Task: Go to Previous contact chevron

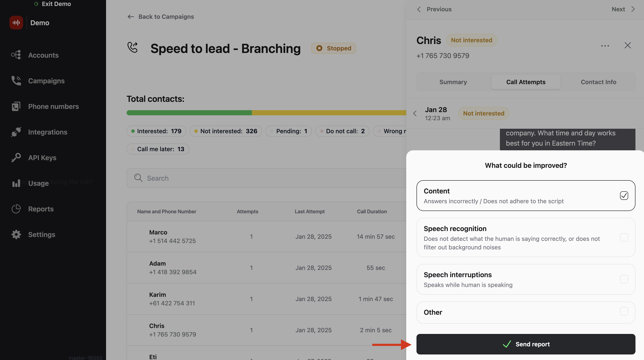Action: [419, 9]
